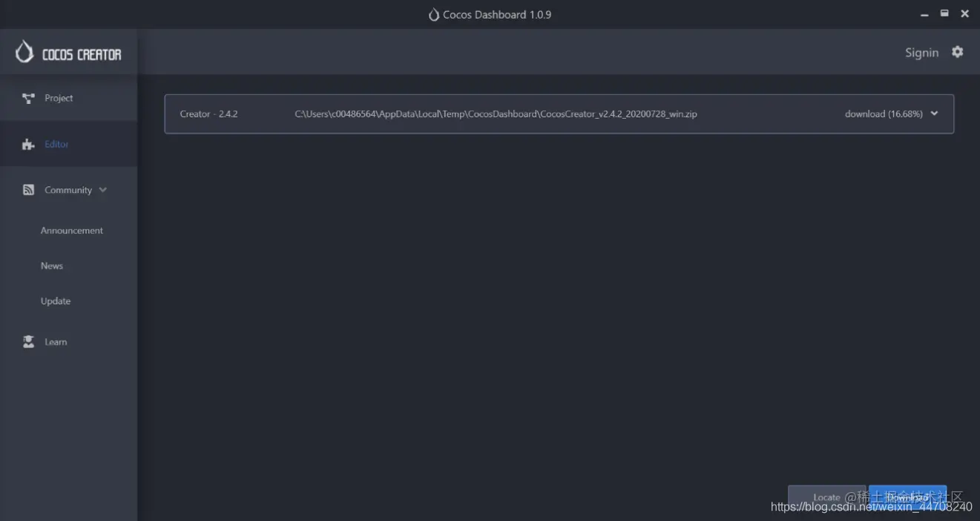Click the Project sidebar icon
Image resolution: width=980 pixels, height=521 pixels.
pyautogui.click(x=28, y=98)
